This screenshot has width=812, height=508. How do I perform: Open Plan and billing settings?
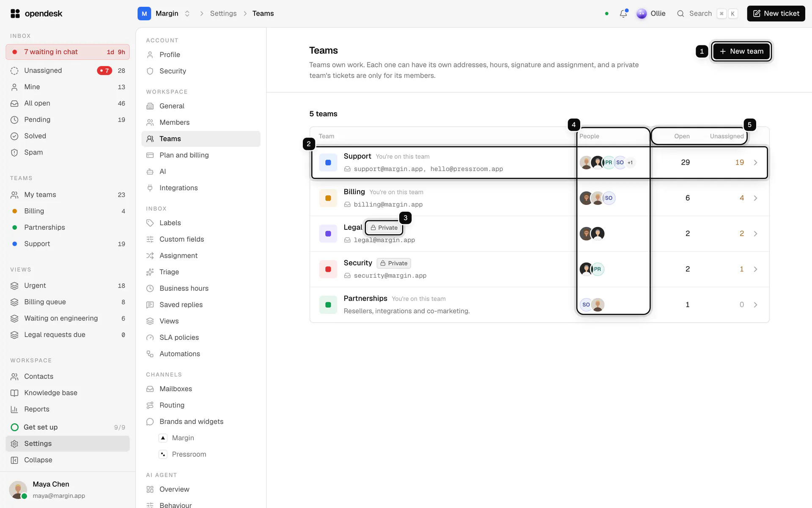click(201, 155)
